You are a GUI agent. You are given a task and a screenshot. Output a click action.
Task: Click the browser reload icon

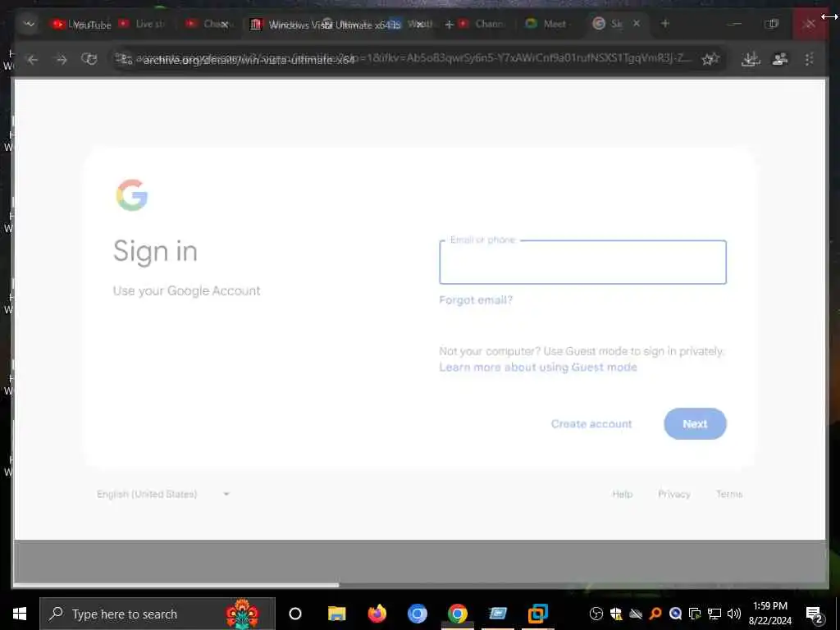click(89, 59)
